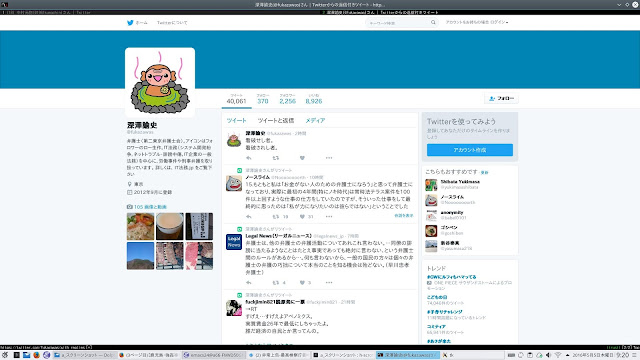This screenshot has height=360, width=640.
Task: Like the Legal News retweet
Action: [302, 282]
